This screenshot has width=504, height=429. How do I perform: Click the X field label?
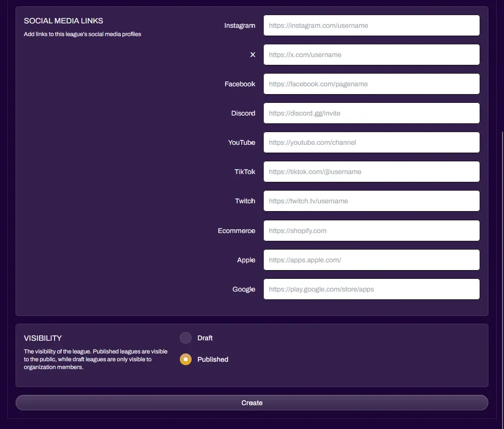(x=252, y=55)
